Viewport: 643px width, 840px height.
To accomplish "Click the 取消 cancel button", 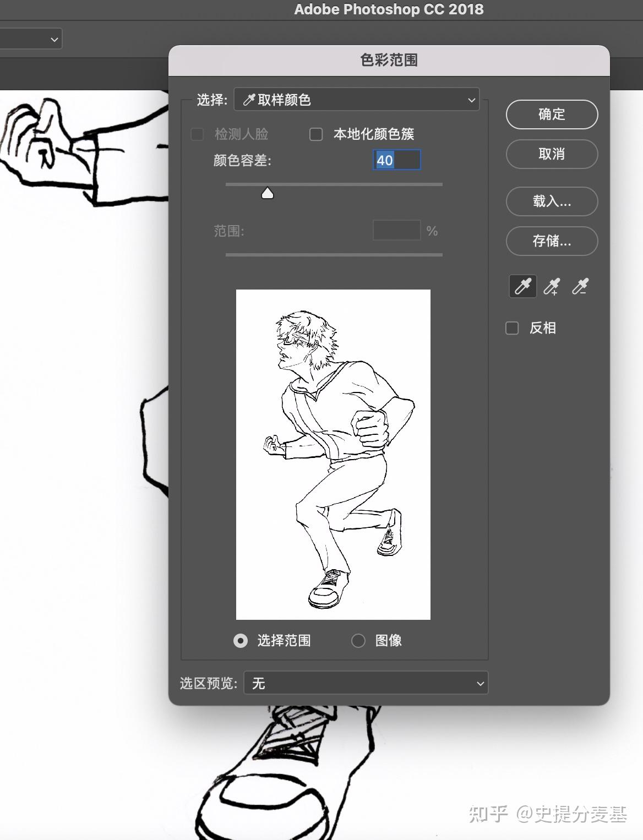I will coord(552,154).
